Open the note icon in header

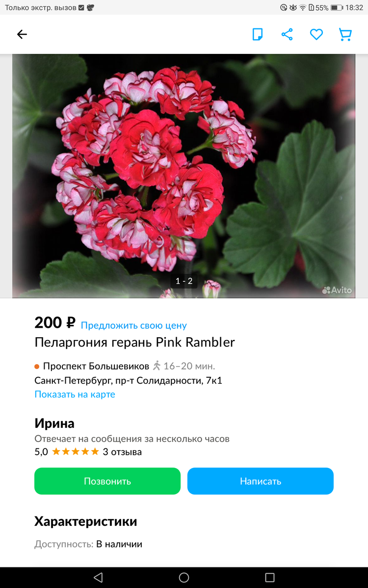coord(258,34)
